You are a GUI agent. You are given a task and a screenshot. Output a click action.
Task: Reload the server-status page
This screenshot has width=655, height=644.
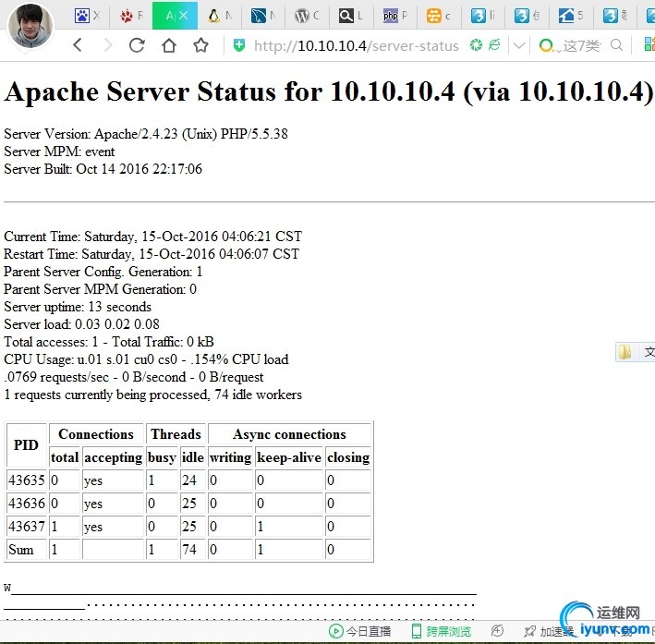pos(137,44)
